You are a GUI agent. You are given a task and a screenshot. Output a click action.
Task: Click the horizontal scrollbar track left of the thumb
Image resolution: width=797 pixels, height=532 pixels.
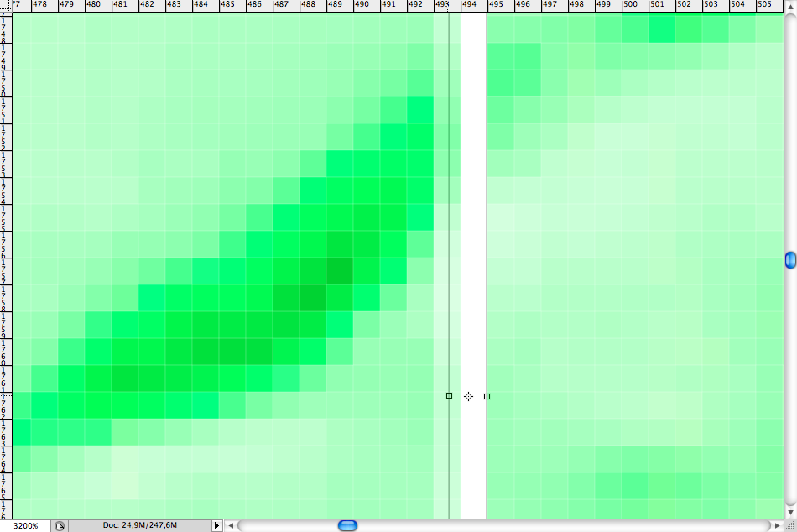pos(285,525)
